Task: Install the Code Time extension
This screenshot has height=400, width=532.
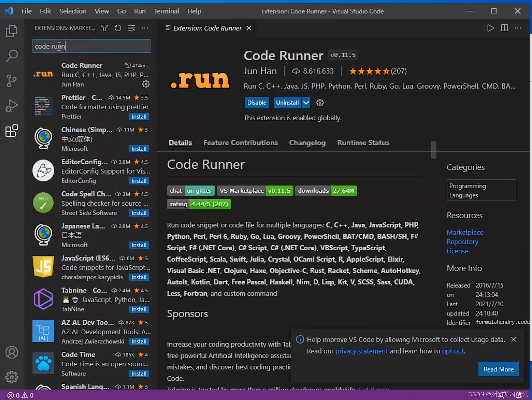Action: click(139, 373)
